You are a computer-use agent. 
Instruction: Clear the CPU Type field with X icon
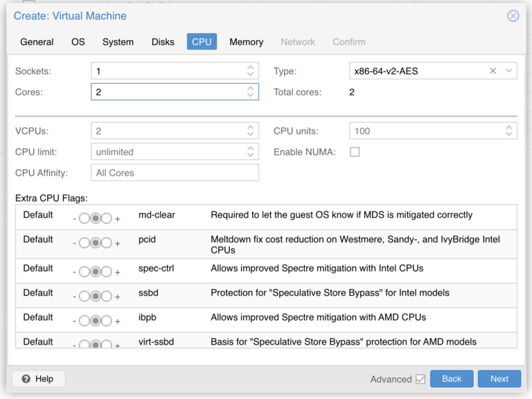(x=493, y=71)
